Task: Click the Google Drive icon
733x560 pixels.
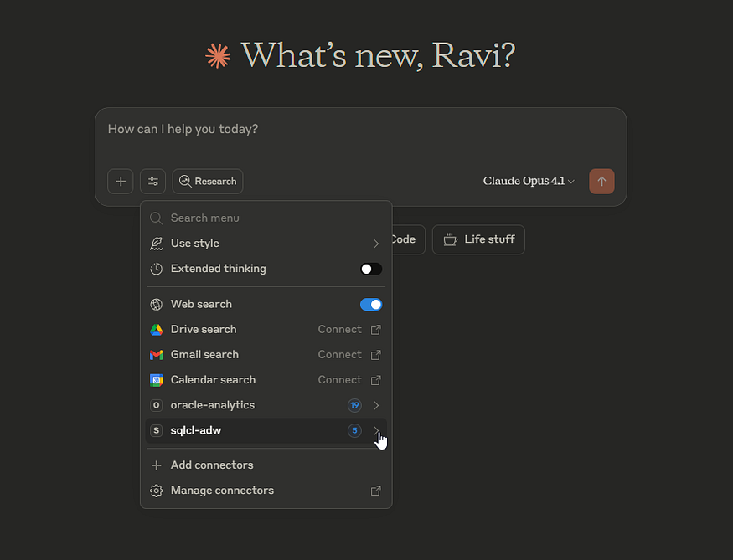Action: (156, 330)
